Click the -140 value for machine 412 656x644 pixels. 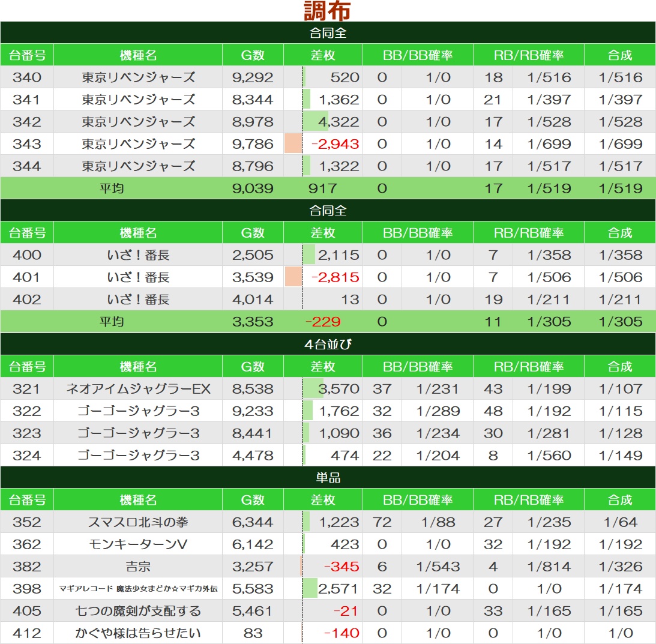[x=342, y=633]
